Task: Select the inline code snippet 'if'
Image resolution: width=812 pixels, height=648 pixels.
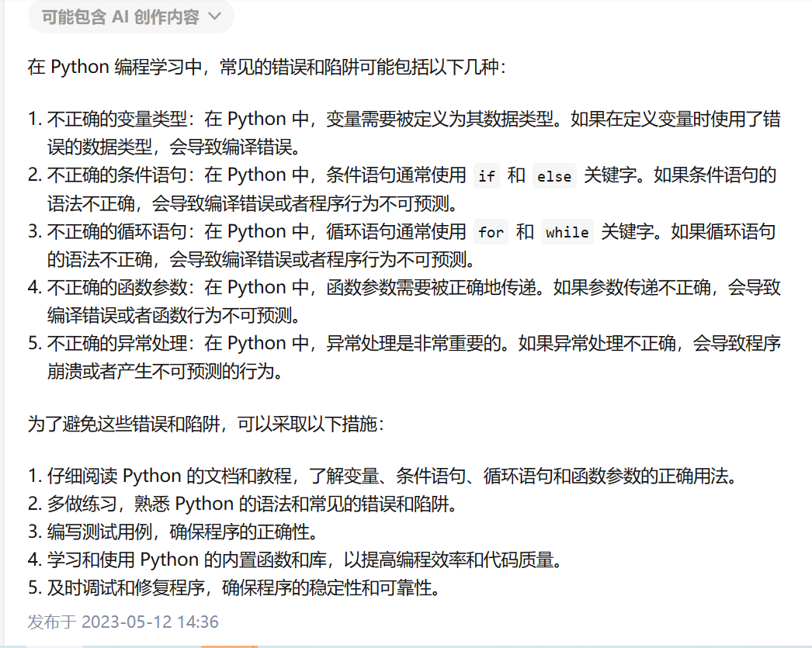Action: point(486,176)
